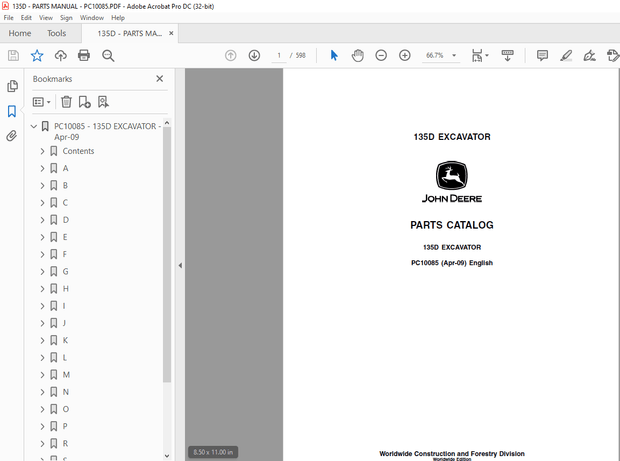620x461 pixels.
Task: Zoom in with the plus circle icon
Action: click(x=405, y=55)
